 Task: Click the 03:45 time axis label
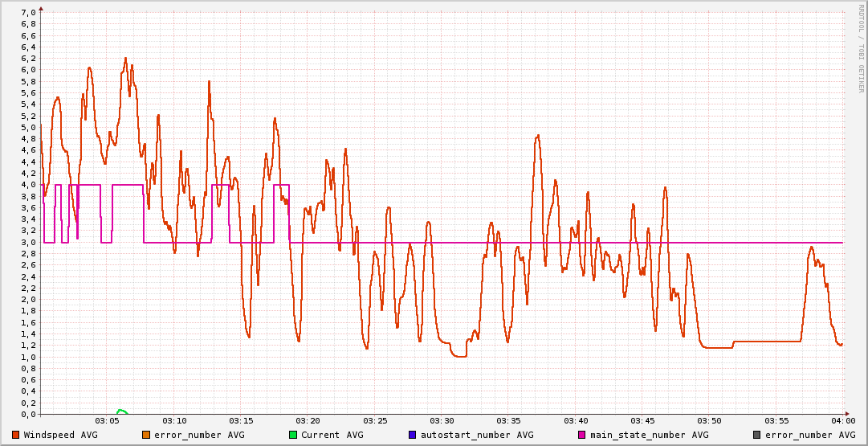coord(642,421)
